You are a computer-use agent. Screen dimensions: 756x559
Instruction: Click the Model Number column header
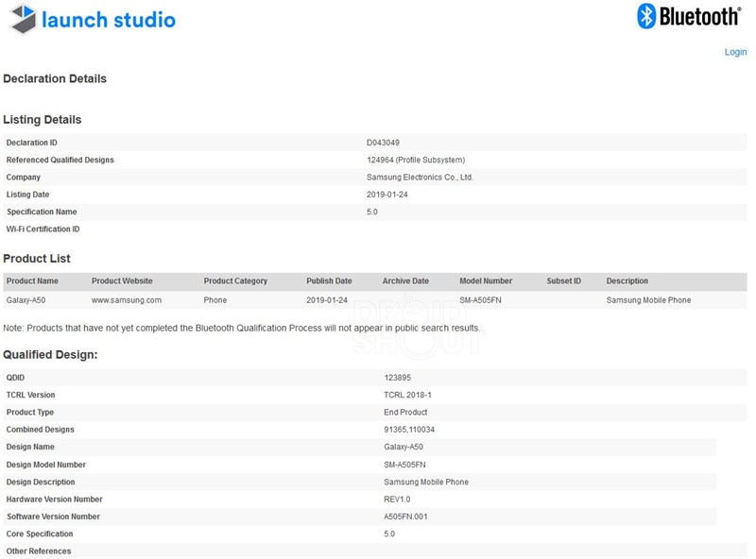coord(486,281)
